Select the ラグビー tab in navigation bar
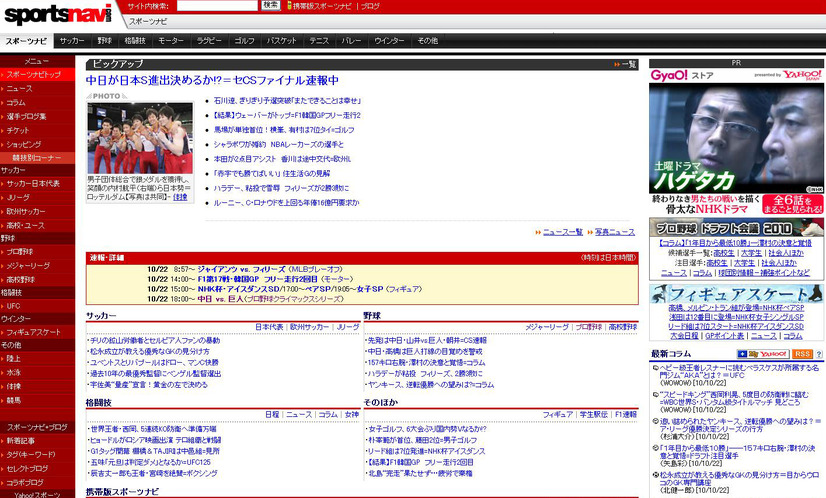Viewport: 826px width, 498px height. click(x=209, y=41)
